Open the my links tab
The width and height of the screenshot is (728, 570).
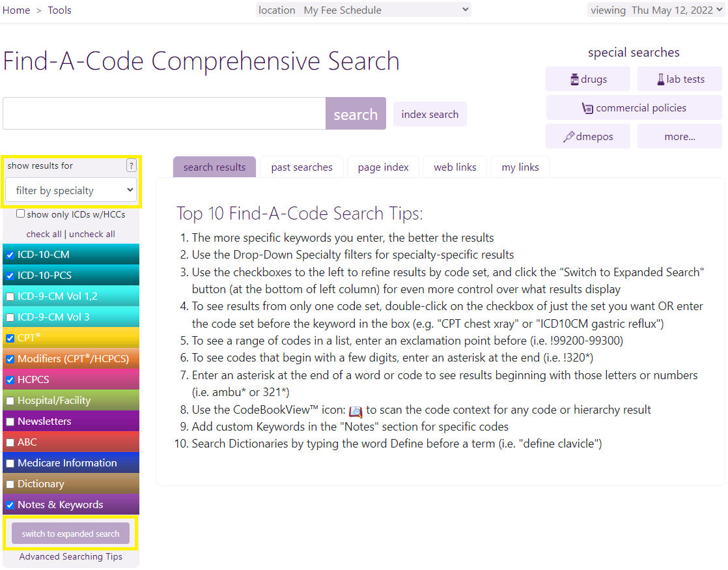point(520,167)
